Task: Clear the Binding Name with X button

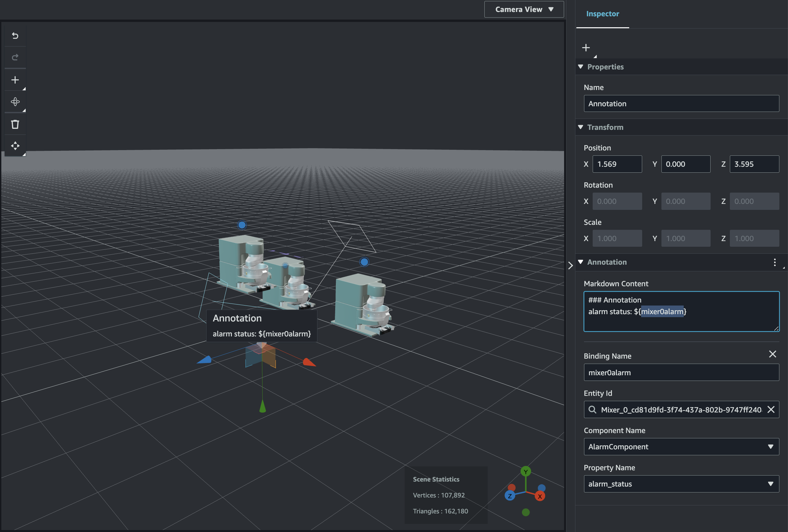Action: pyautogui.click(x=773, y=354)
